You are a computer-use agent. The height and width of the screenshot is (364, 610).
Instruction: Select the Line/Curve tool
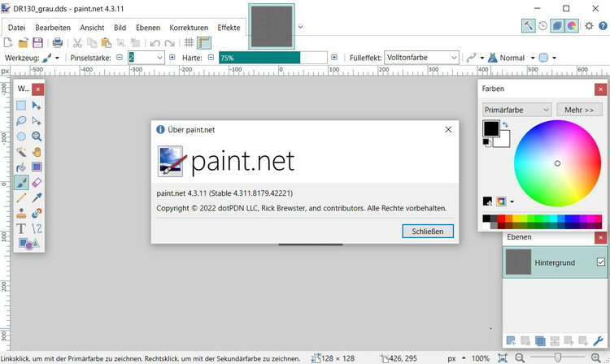coord(37,228)
